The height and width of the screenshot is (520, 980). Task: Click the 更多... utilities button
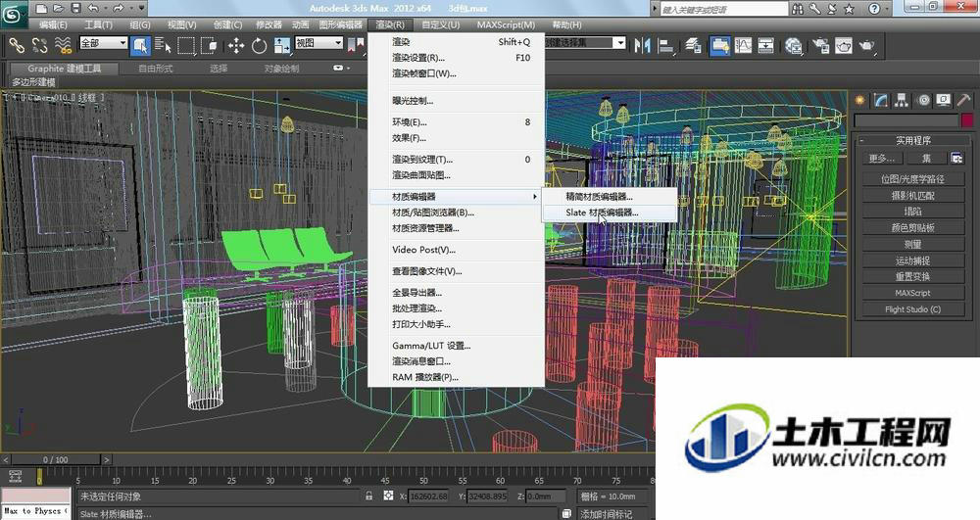point(882,159)
